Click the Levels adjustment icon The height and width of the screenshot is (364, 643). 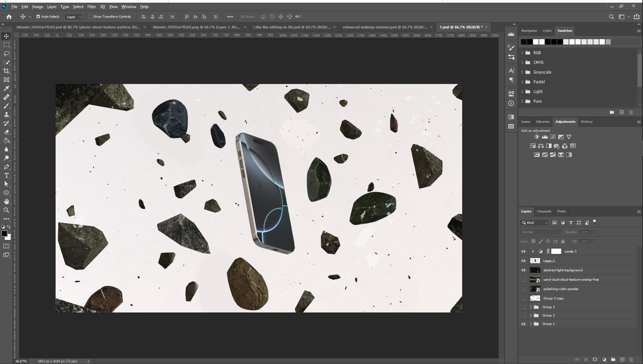tap(545, 137)
